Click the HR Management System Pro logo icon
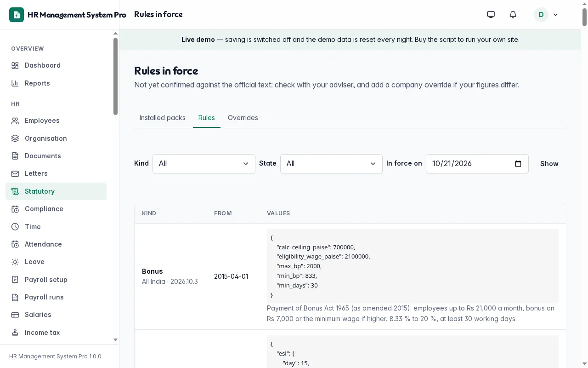588x368 pixels. (17, 15)
